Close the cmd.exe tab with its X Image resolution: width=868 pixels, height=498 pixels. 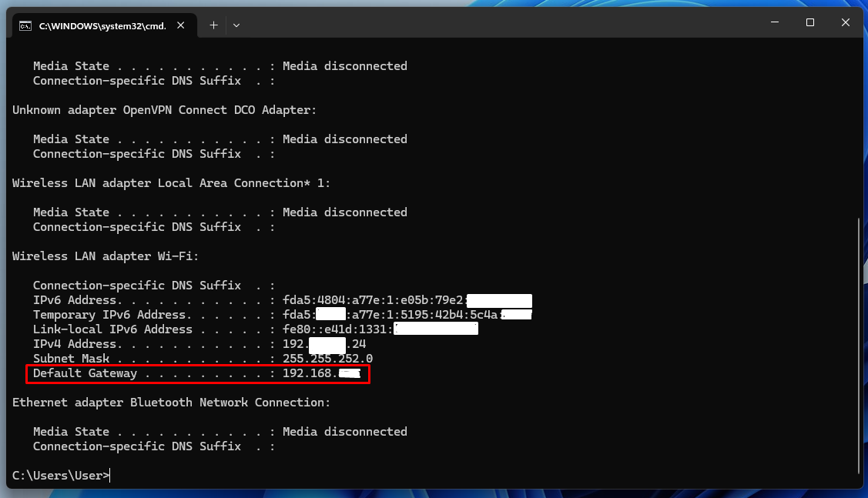[x=180, y=24]
